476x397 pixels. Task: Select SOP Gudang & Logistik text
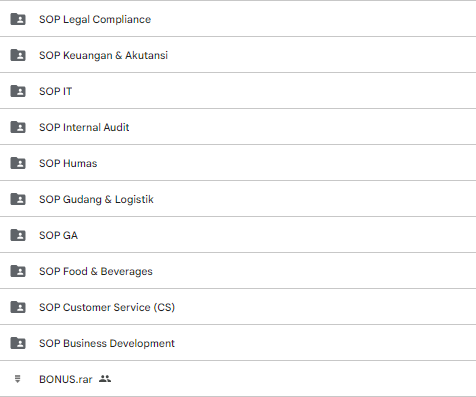(x=96, y=199)
